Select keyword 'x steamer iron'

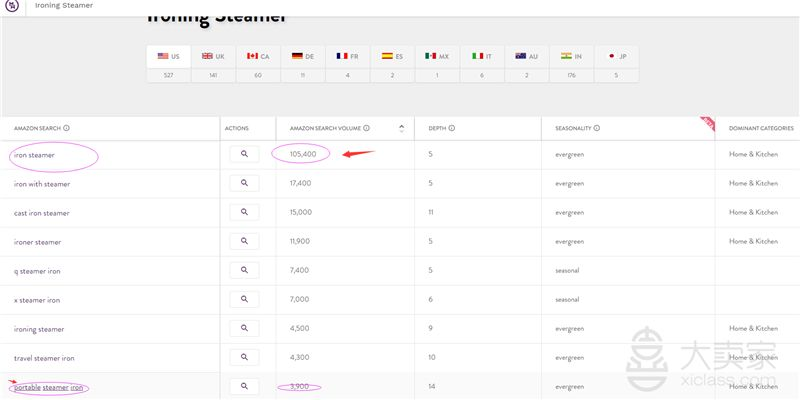(x=37, y=301)
